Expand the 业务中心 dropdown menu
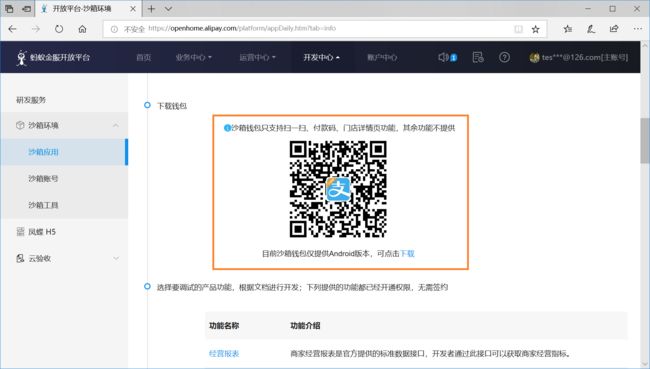Viewport: 650px width, 369px height. (194, 57)
